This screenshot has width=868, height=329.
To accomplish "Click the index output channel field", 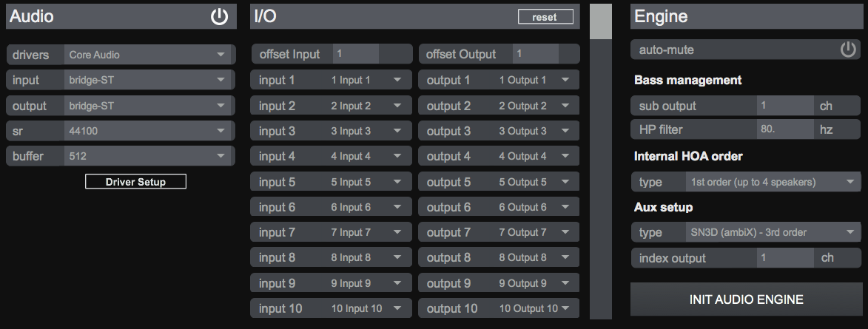I will click(x=784, y=258).
